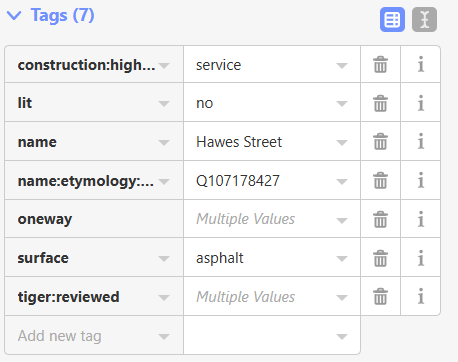The width and height of the screenshot is (458, 362).
Task: Open the Add new tag key dropdown
Action: pos(164,337)
